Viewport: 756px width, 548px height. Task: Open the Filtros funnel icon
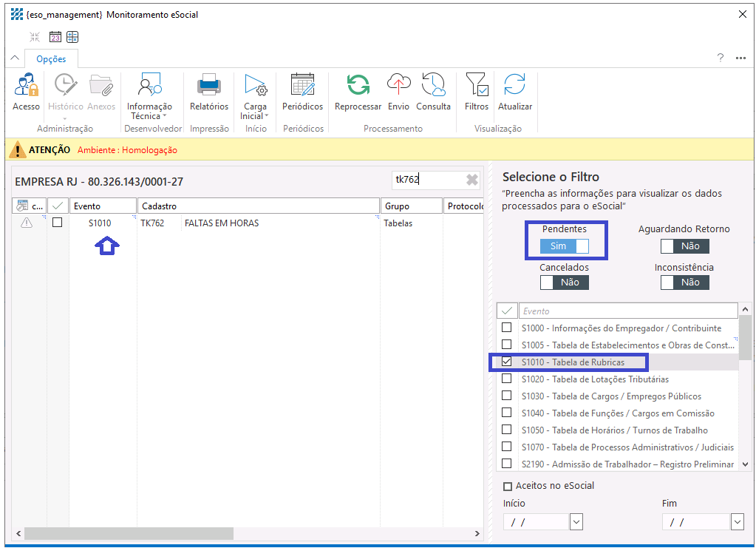pyautogui.click(x=477, y=87)
